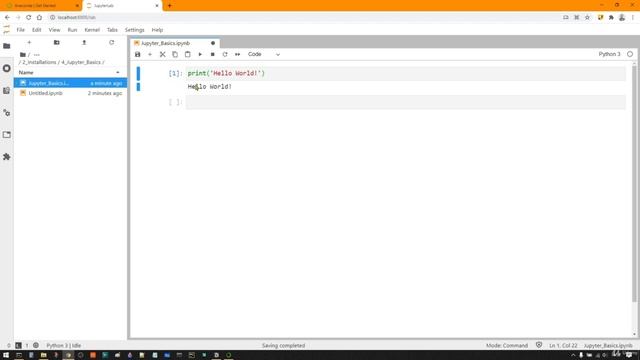Image resolution: width=640 pixels, height=360 pixels.
Task: Click Python 3 | Idle in status bar
Action: (64, 345)
